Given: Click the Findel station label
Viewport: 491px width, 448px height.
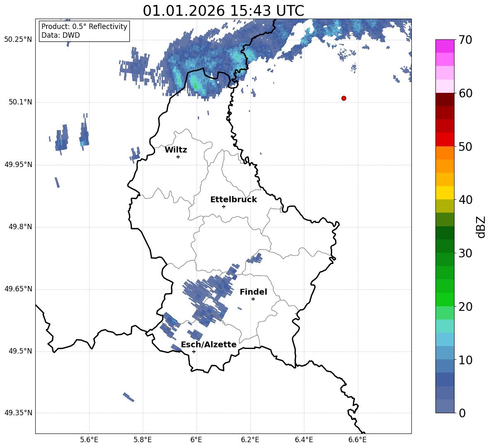Looking at the screenshot, I should [x=253, y=292].
